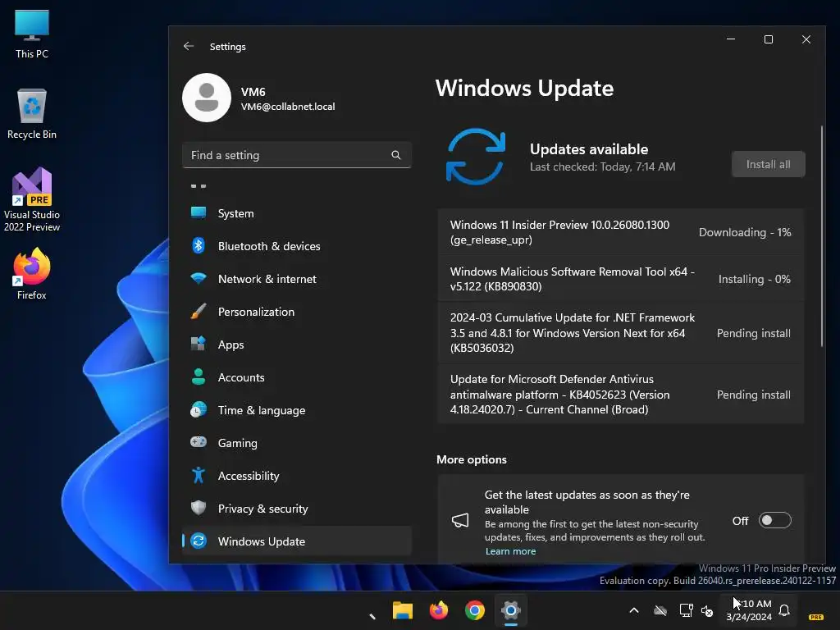Click the Windows Update page scrollbar
This screenshot has width=840, height=630.
[x=822, y=236]
